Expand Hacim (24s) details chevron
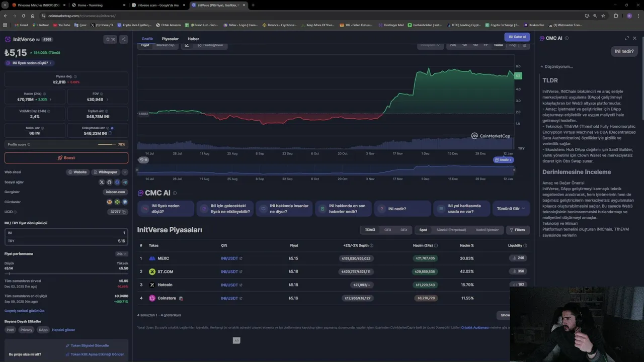Viewport: 644px width, 362px height. 50,100
